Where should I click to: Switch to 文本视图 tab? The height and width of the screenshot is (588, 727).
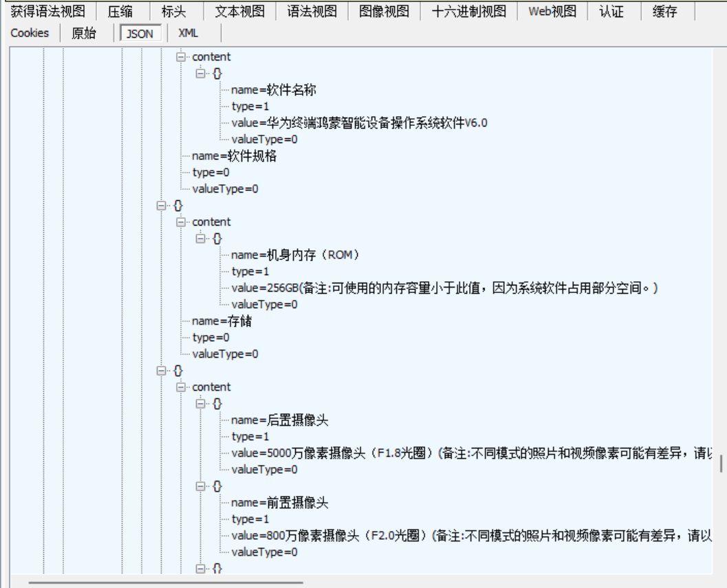click(239, 11)
